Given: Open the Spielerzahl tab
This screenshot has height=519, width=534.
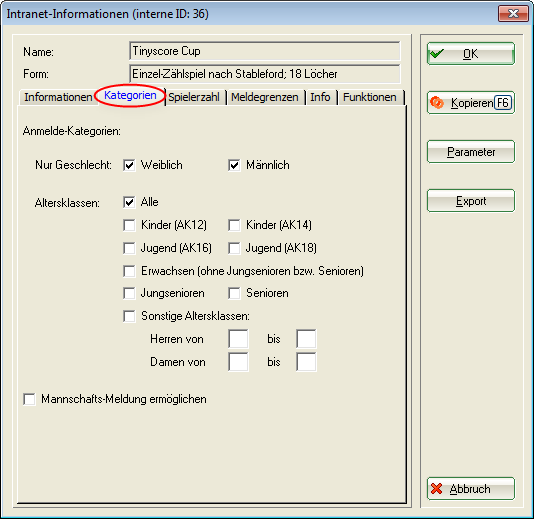Looking at the screenshot, I should click(194, 97).
